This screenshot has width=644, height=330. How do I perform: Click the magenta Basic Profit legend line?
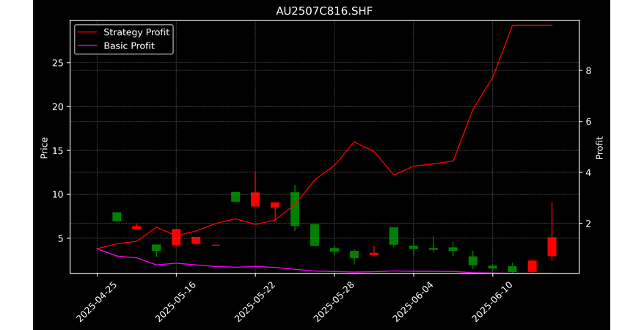[x=88, y=46]
